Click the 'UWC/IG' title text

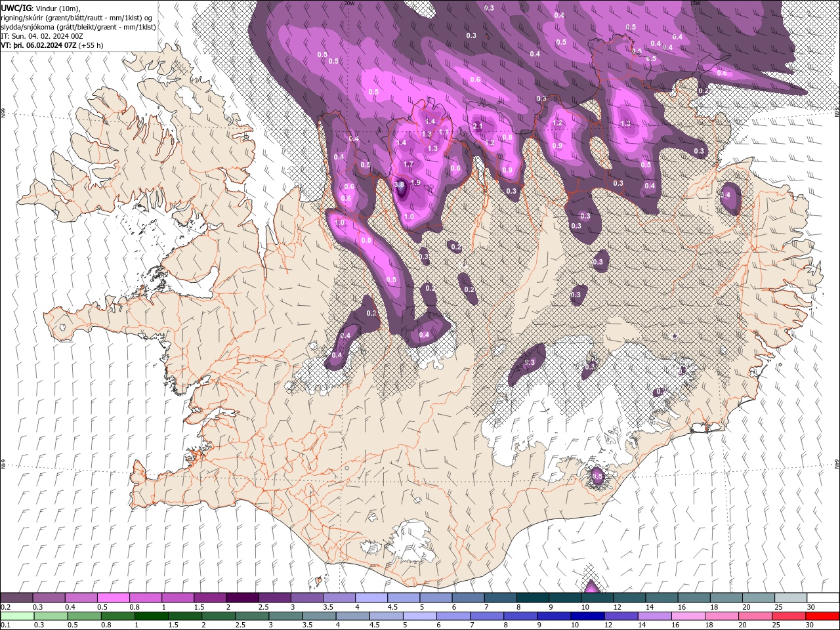[16, 8]
